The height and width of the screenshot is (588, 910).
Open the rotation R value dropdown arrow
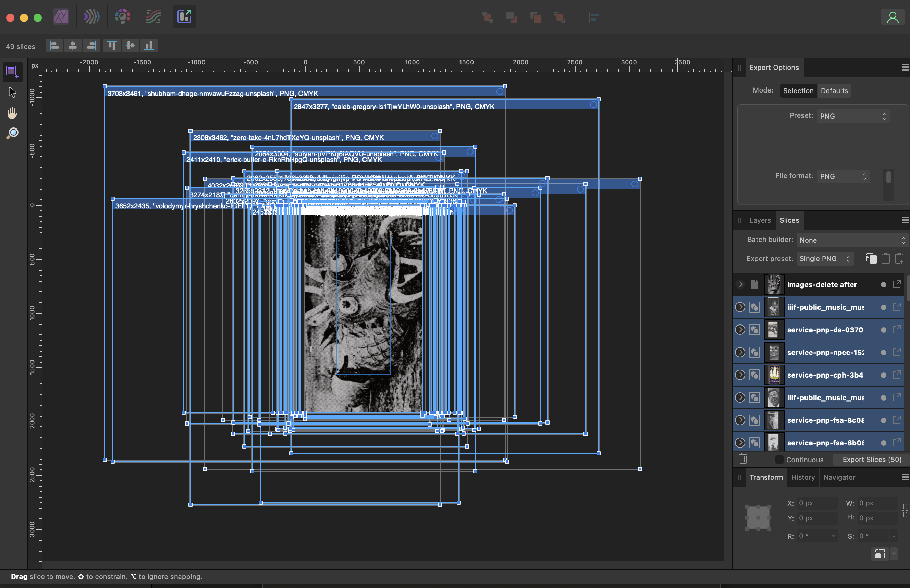point(833,536)
